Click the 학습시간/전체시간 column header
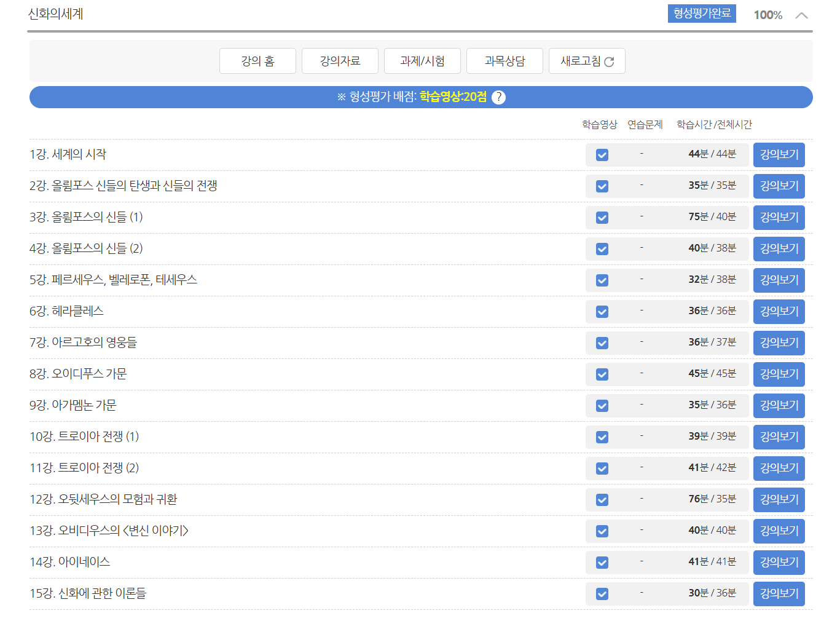840x629 pixels. click(x=715, y=125)
